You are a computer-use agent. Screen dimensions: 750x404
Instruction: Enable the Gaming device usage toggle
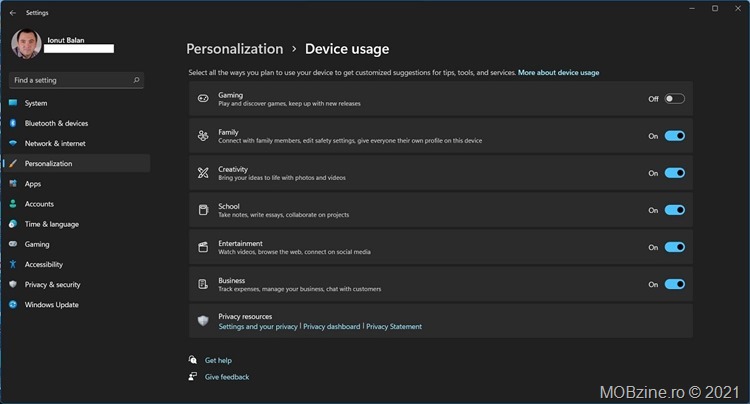point(674,99)
